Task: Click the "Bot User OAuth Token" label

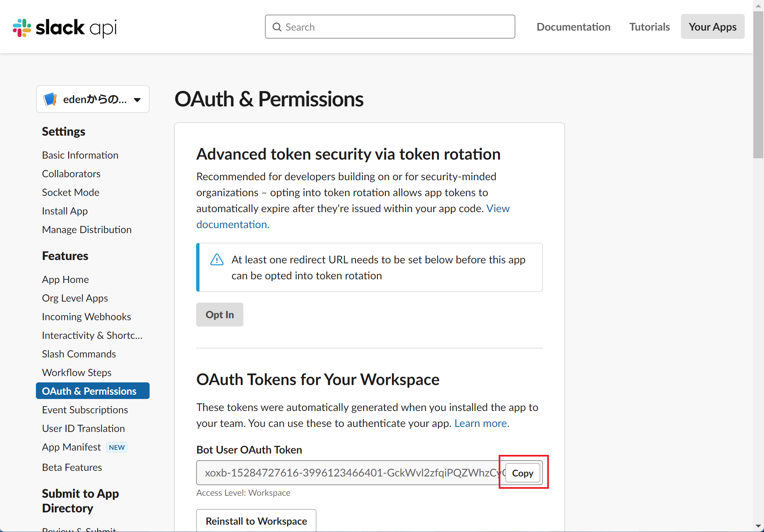Action: (249, 450)
